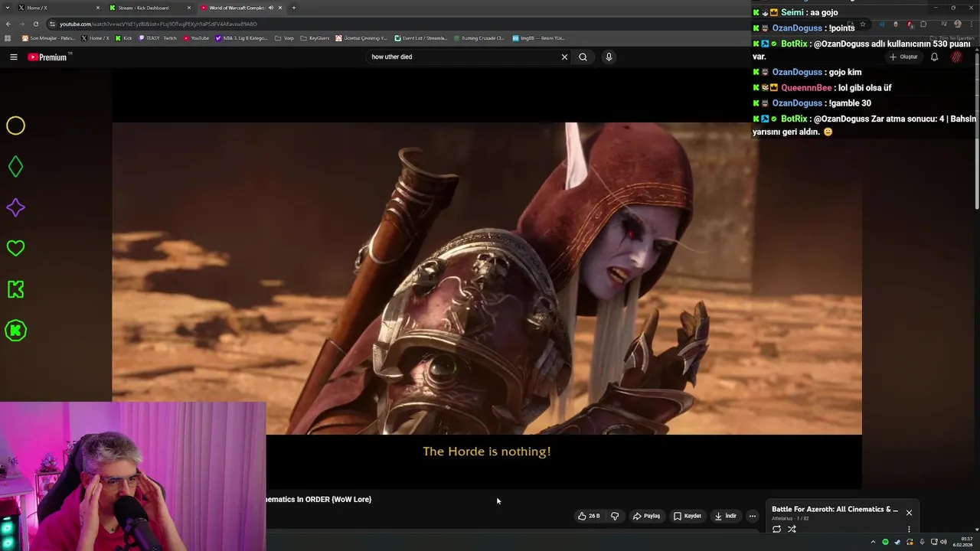Open Event List / Streamla bookmark
The image size is (980, 551).
pyautogui.click(x=421, y=37)
